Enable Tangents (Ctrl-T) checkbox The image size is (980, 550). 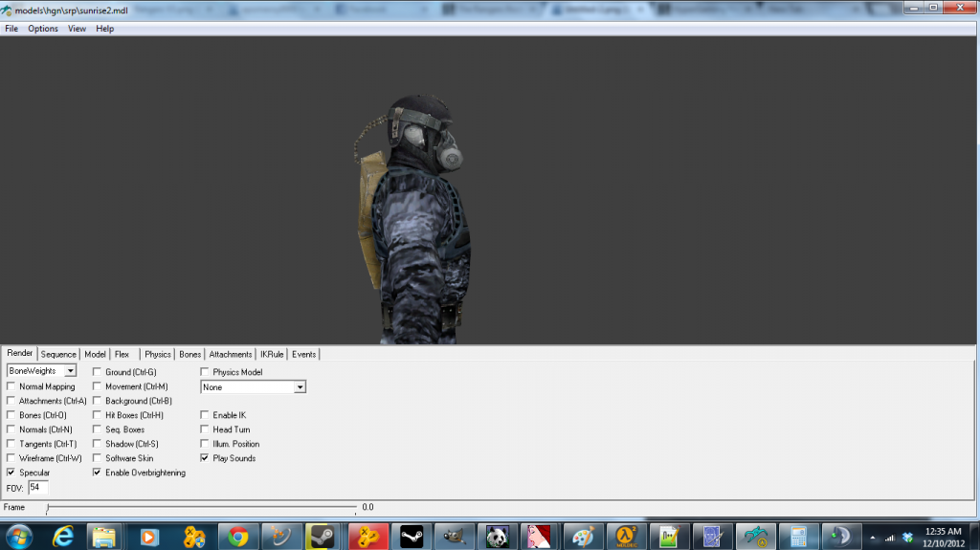coord(11,444)
